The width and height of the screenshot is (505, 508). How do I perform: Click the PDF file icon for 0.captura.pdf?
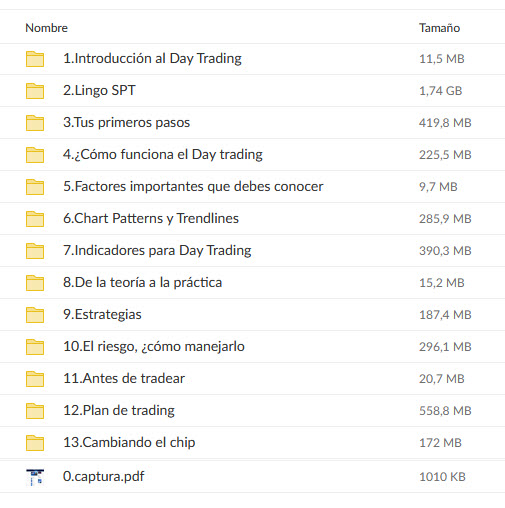tap(35, 477)
